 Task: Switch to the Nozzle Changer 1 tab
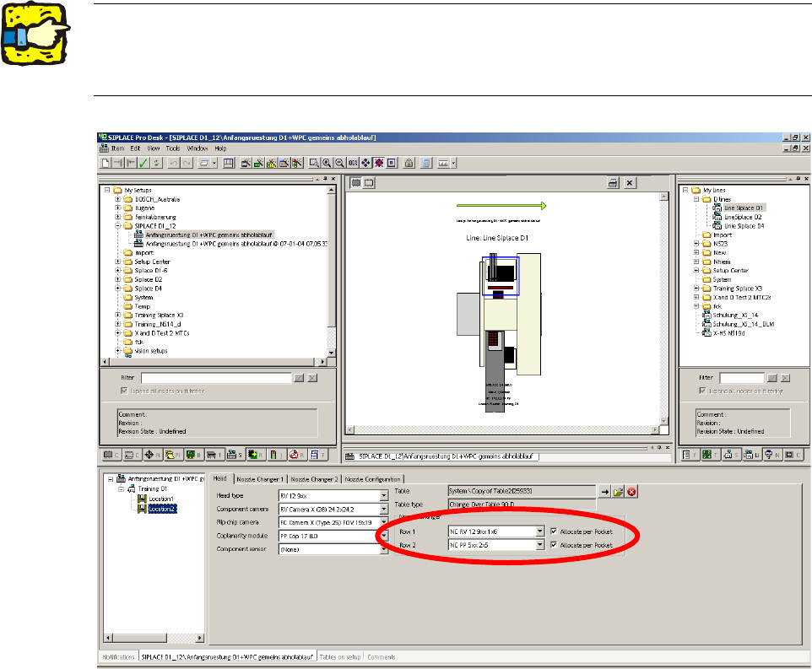[x=260, y=479]
